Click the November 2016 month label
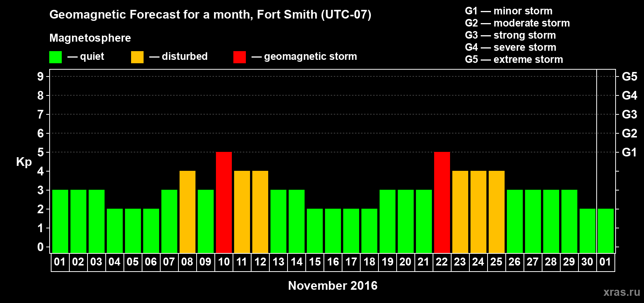The image size is (644, 303). point(333,286)
